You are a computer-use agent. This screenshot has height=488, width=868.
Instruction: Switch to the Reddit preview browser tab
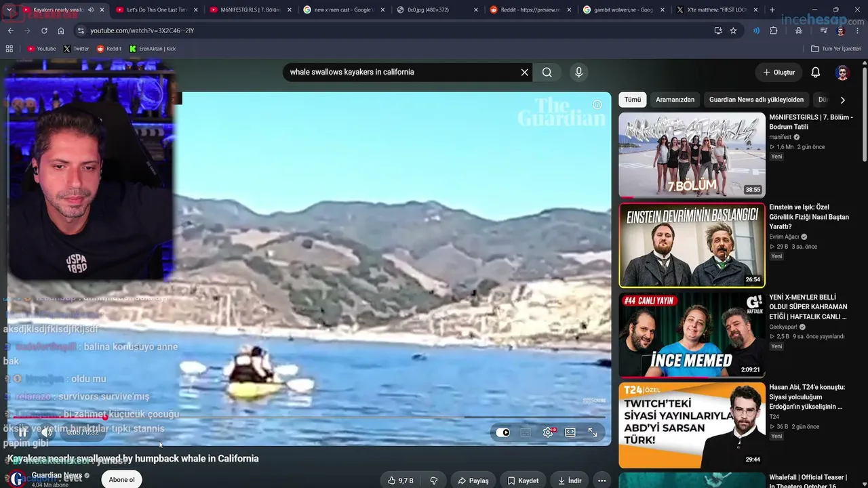pyautogui.click(x=530, y=10)
